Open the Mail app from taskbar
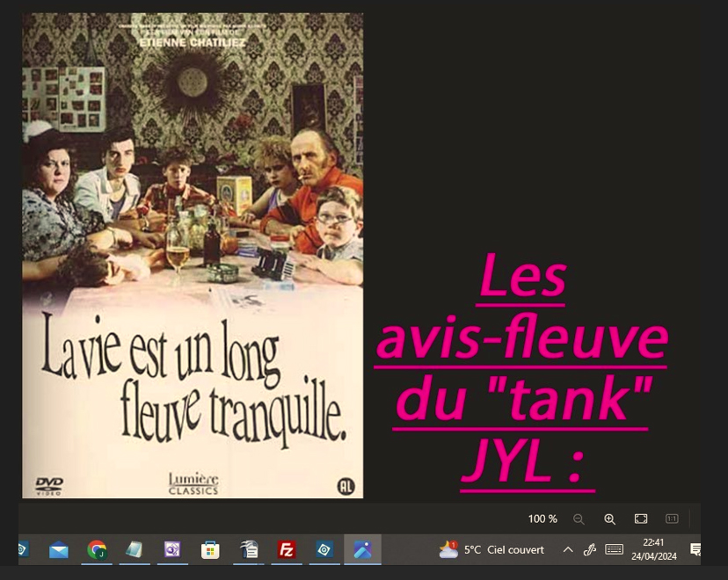728x580 pixels. point(59,550)
